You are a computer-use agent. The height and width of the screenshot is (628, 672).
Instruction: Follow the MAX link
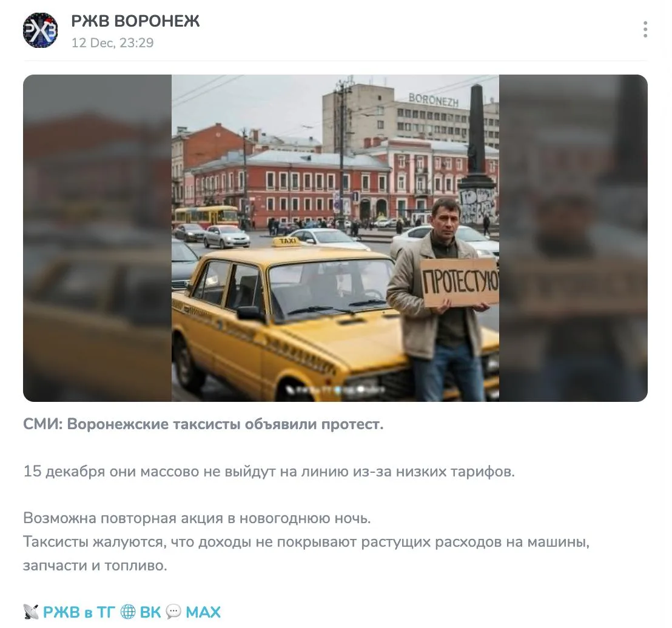(203, 612)
